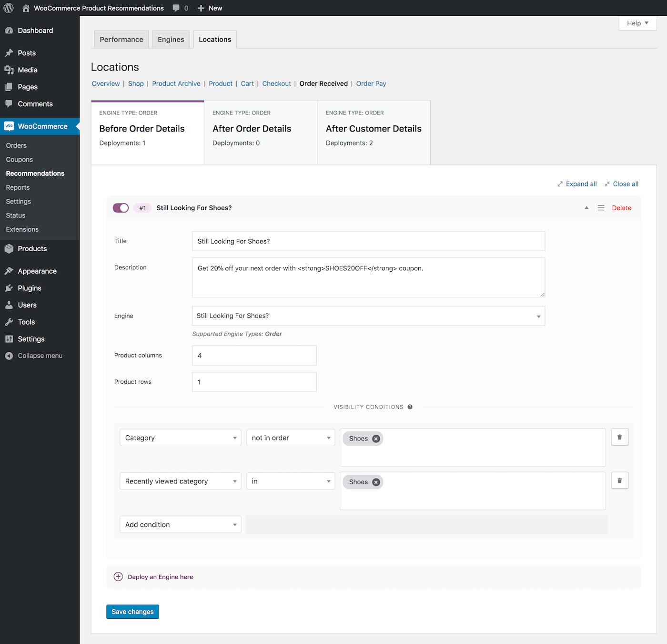The height and width of the screenshot is (644, 667).
Task: Switch to the Performance tab
Action: click(x=121, y=40)
